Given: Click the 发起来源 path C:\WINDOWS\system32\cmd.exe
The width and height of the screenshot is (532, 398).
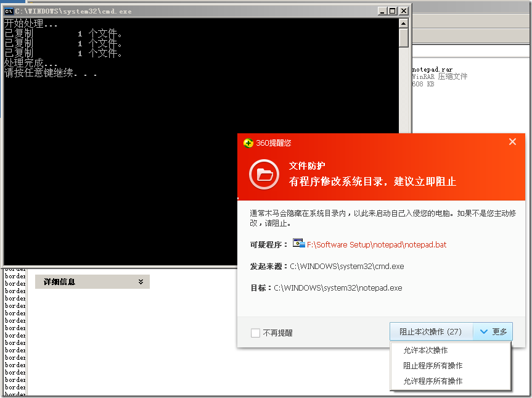Looking at the screenshot, I should coord(346,266).
